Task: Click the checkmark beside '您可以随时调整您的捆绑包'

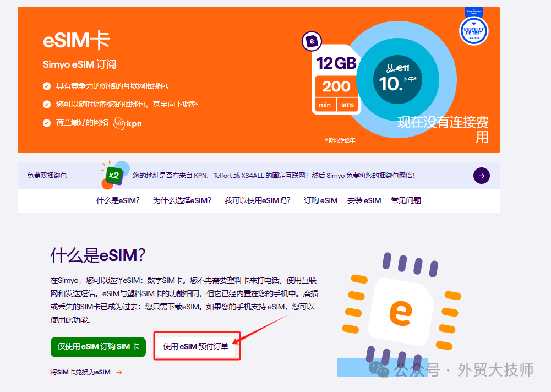Action: coord(47,105)
